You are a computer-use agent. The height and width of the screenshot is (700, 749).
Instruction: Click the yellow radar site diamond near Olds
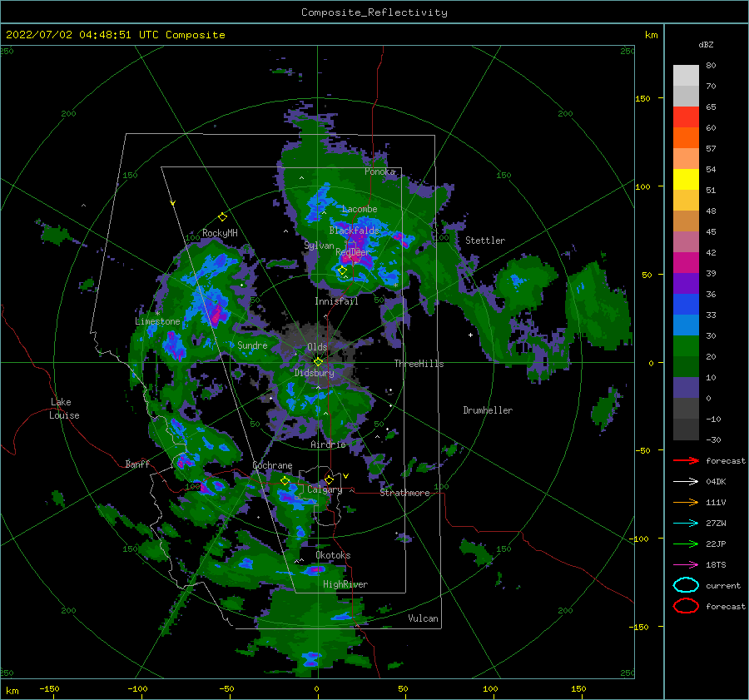pyautogui.click(x=318, y=362)
